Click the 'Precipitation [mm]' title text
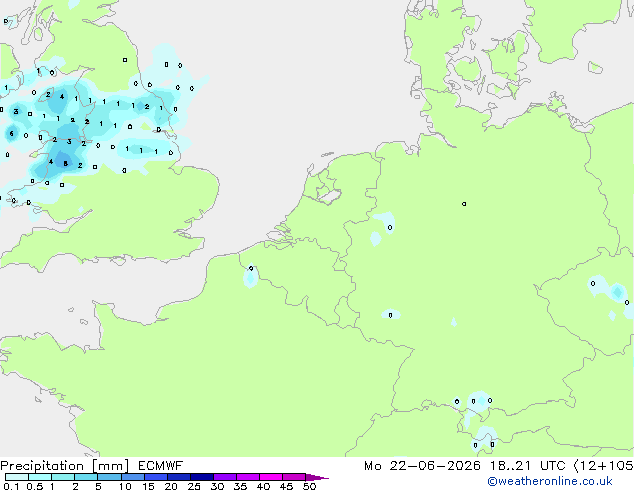The height and width of the screenshot is (490, 634). (x=65, y=466)
